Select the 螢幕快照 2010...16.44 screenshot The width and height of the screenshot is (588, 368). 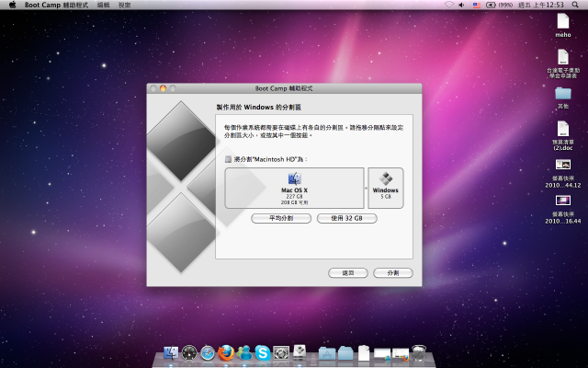[x=563, y=210]
